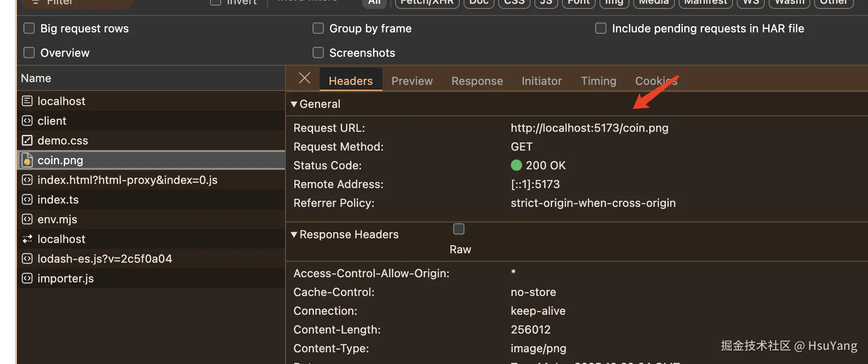Toggle the Group by frame checkbox

pyautogui.click(x=318, y=29)
